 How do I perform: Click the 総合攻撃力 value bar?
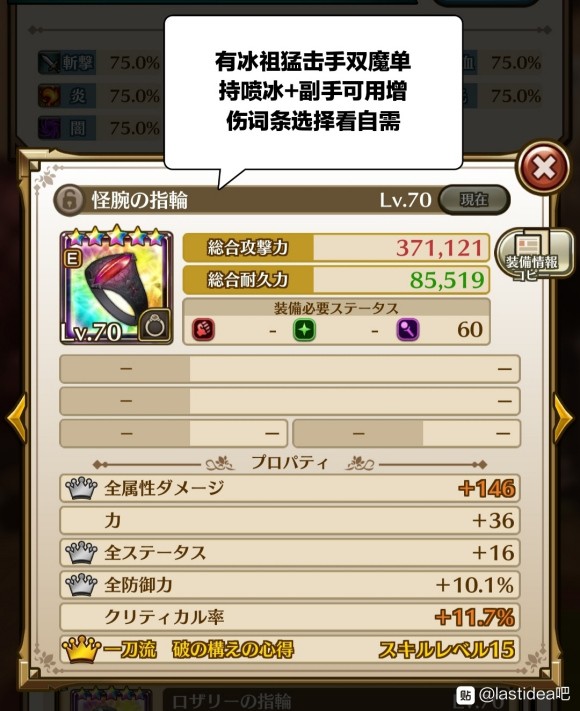point(336,248)
